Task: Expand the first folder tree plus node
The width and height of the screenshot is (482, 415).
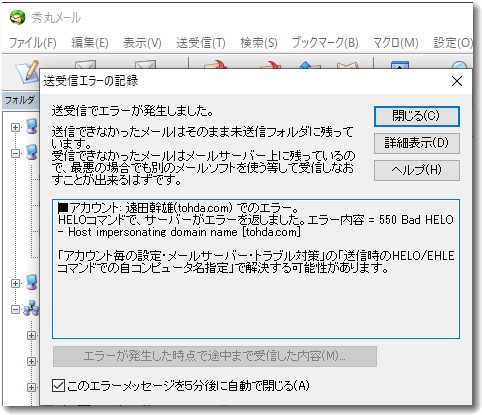Action: (x=15, y=127)
